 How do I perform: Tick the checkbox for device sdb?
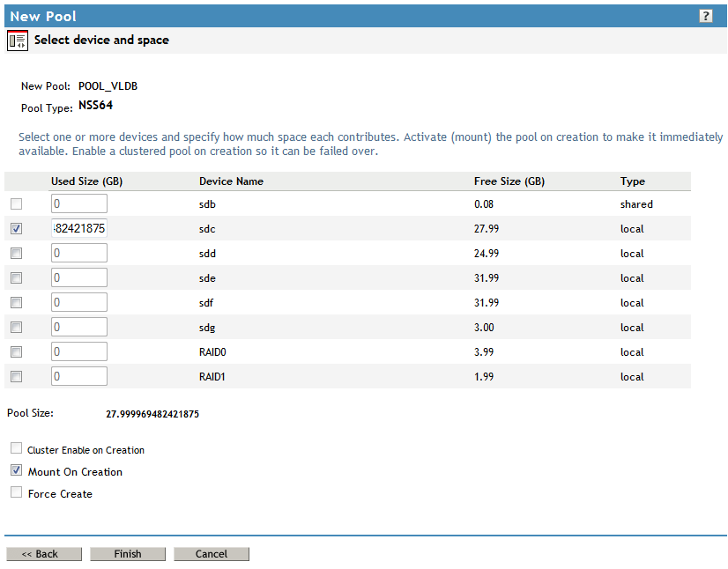[16, 203]
